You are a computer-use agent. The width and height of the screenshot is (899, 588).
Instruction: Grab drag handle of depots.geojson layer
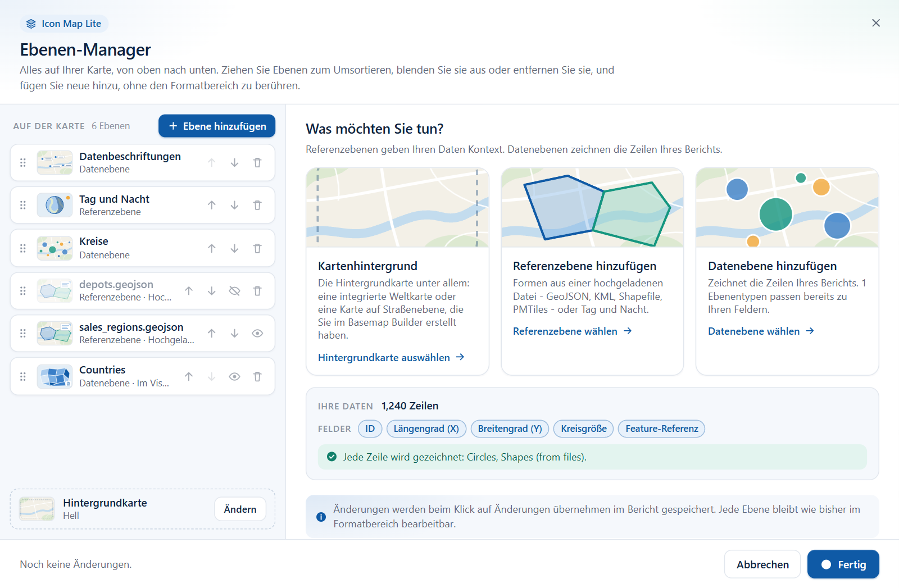click(x=23, y=291)
